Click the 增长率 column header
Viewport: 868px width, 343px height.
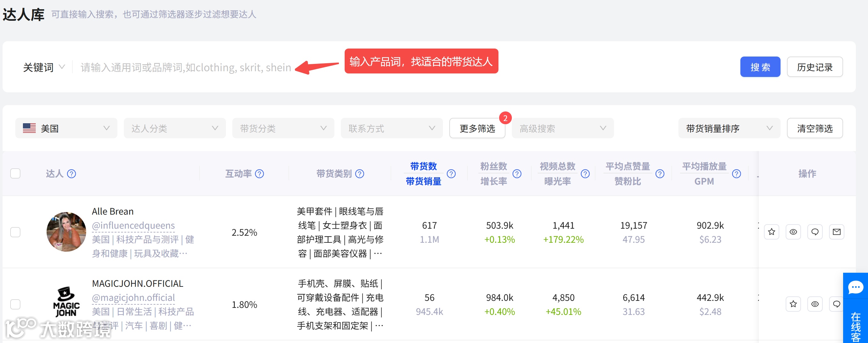(493, 181)
